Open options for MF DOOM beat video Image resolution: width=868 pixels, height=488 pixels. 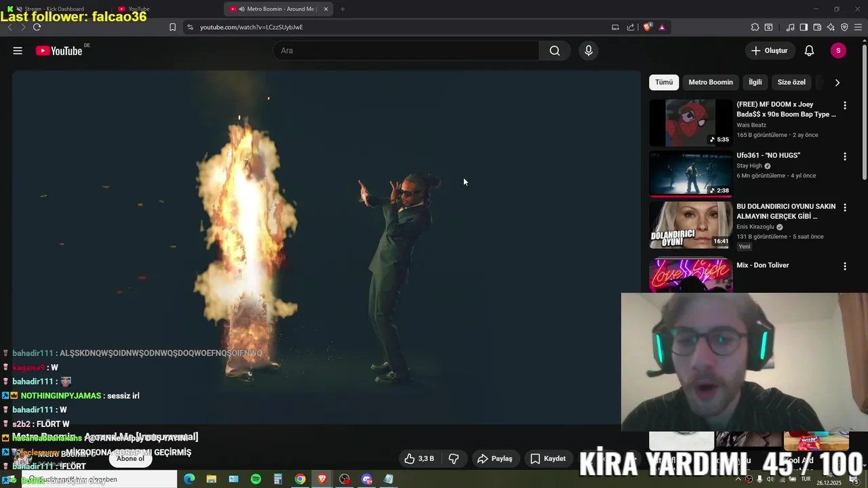click(x=845, y=106)
